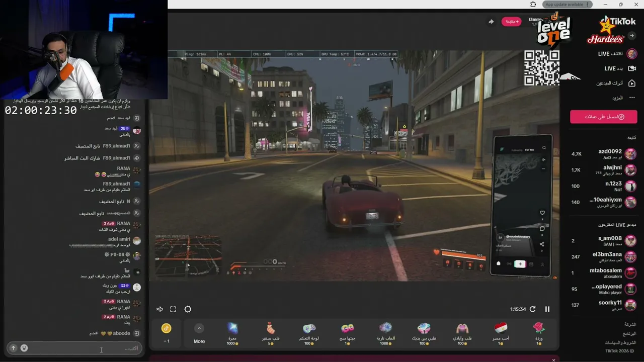Expand the More gifts list
The image size is (644, 362).
point(199,334)
